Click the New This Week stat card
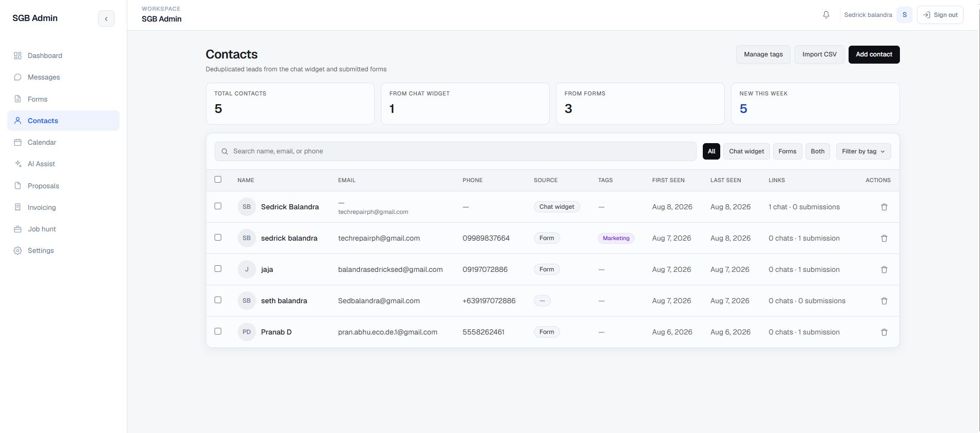 click(815, 104)
